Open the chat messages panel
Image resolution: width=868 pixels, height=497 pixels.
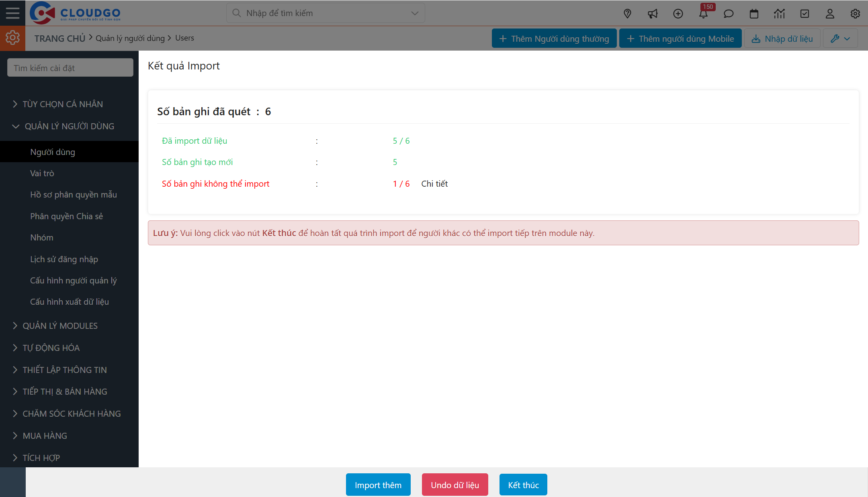tap(729, 13)
